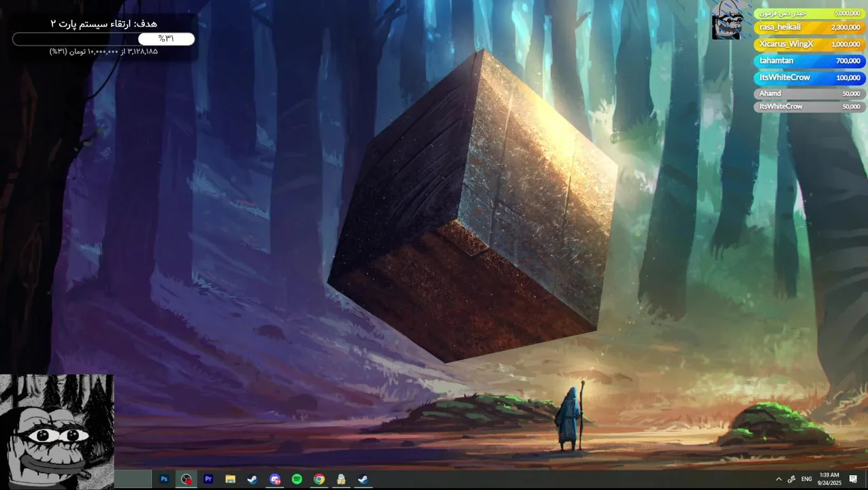The width and height of the screenshot is (868, 490).
Task: Click the goal title 'هدف: ارتقاء سیستم پارت ۲'
Action: pyautogui.click(x=103, y=24)
